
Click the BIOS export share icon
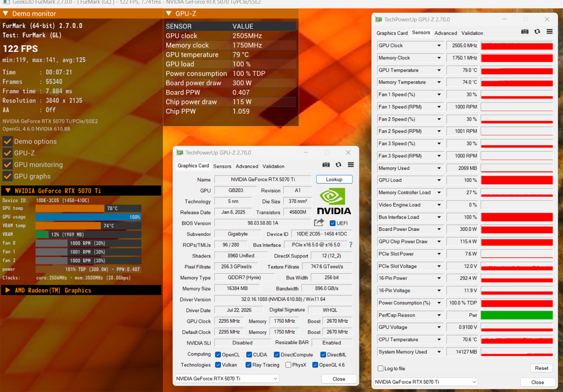pyautogui.click(x=319, y=223)
